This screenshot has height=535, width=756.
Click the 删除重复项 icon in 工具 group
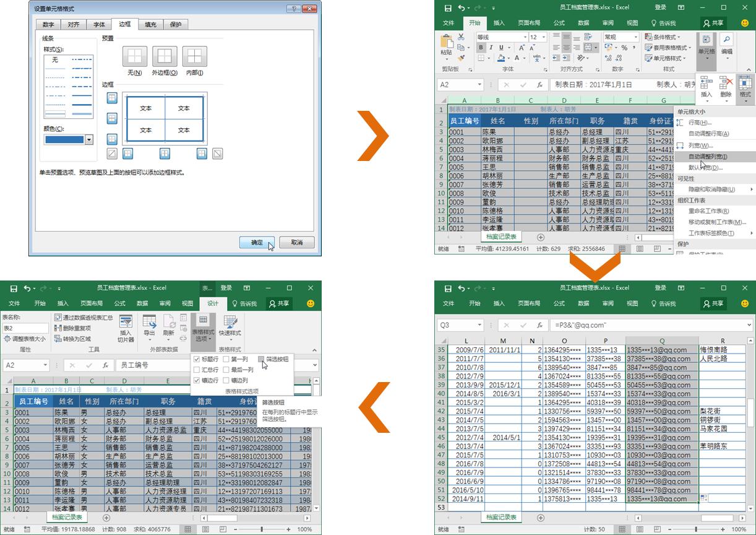pos(58,328)
